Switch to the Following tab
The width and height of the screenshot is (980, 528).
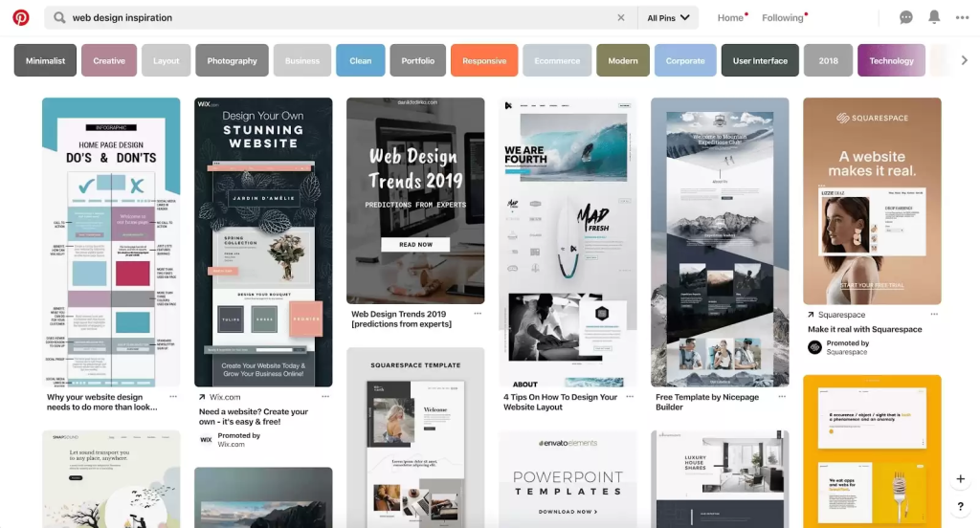click(783, 17)
